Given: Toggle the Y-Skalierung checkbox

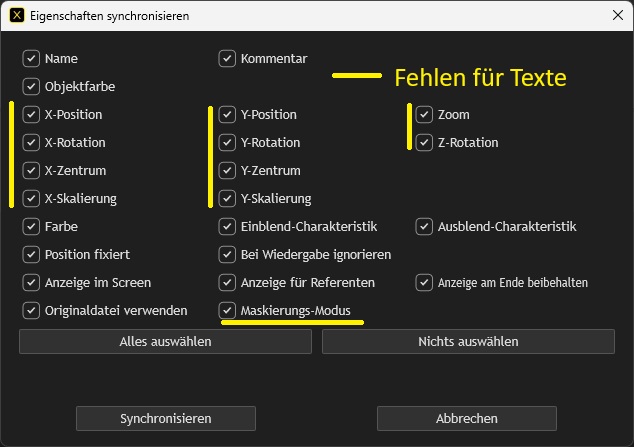Looking at the screenshot, I should pos(227,198).
